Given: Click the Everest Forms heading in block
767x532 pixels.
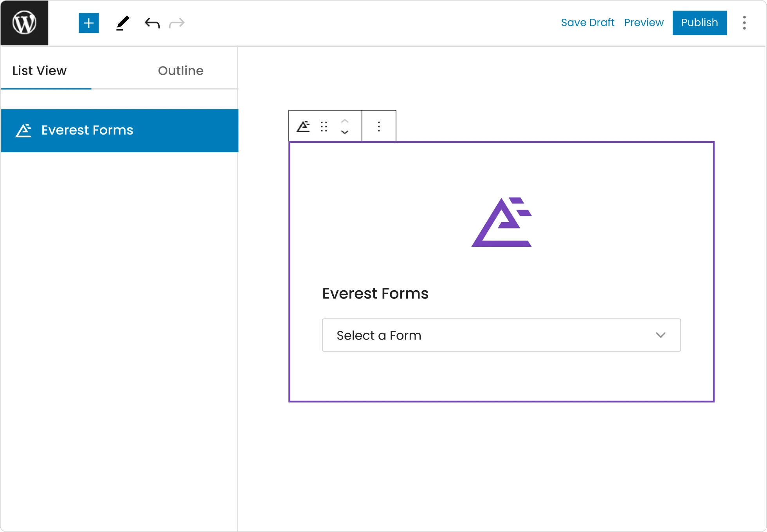Looking at the screenshot, I should click(375, 293).
